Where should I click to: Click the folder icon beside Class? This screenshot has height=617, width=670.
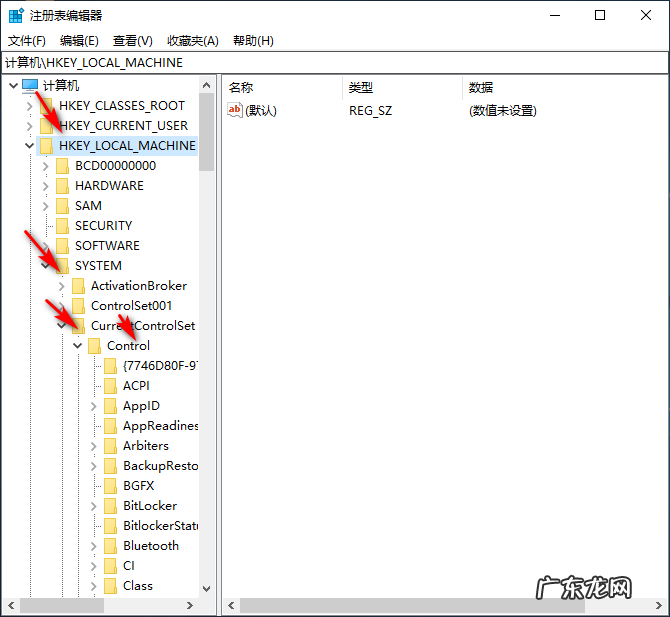tap(110, 586)
